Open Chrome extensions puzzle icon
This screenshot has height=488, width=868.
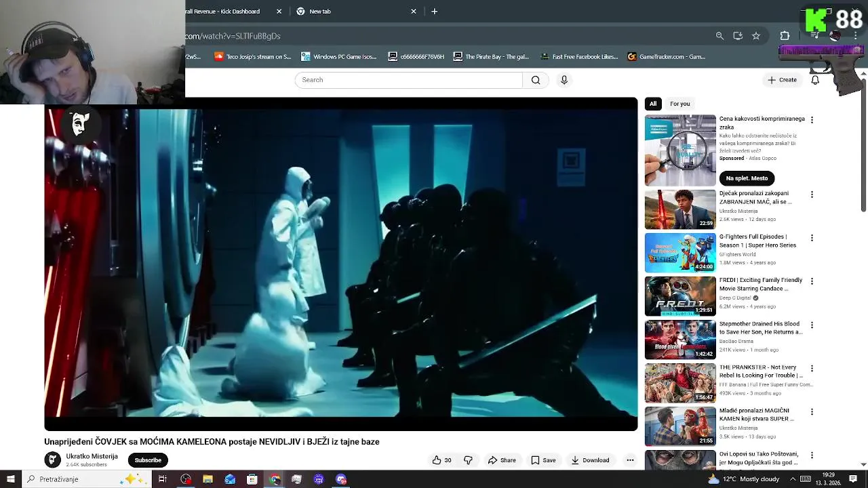pyautogui.click(x=785, y=36)
